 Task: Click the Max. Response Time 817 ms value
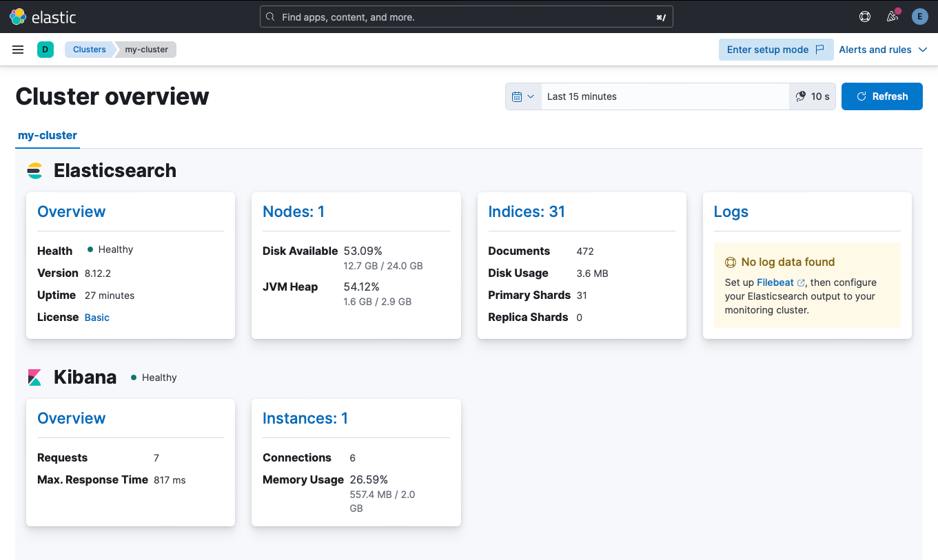click(x=170, y=480)
